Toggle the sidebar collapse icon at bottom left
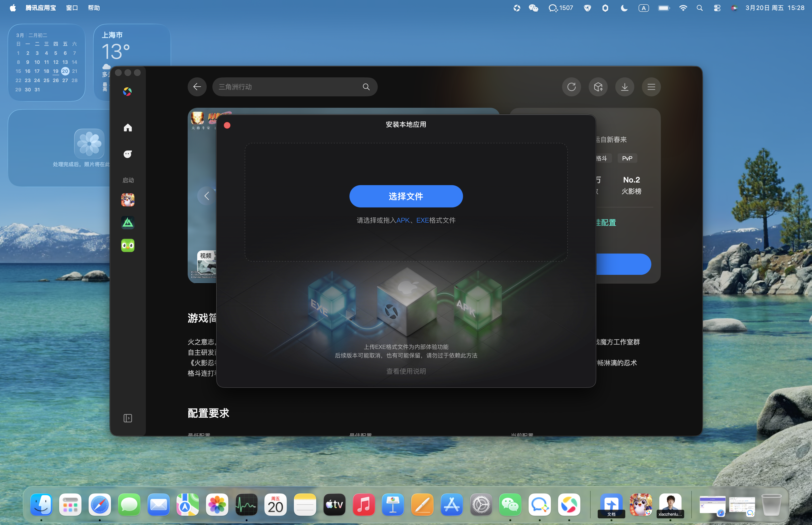Screen dimensions: 812x525 click(128, 418)
